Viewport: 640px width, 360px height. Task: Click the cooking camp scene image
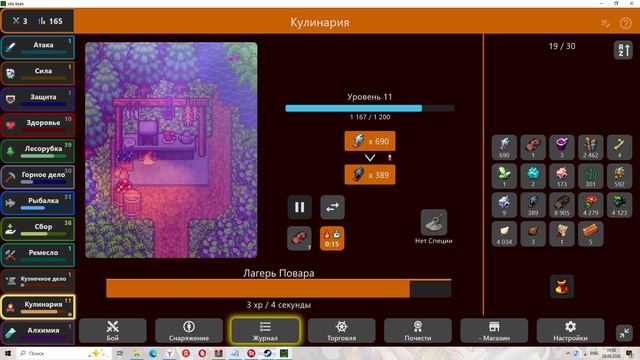pos(171,150)
